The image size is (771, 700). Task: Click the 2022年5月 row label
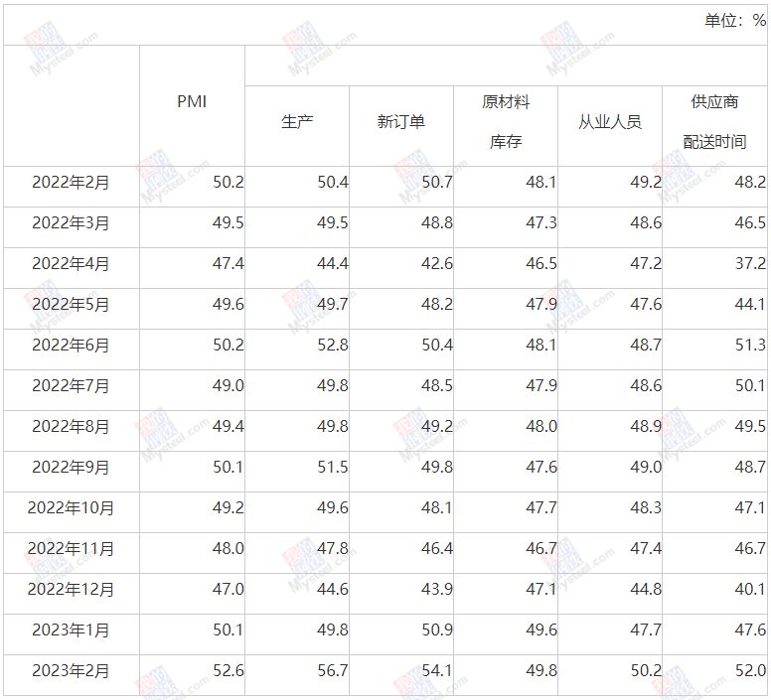coord(71,305)
